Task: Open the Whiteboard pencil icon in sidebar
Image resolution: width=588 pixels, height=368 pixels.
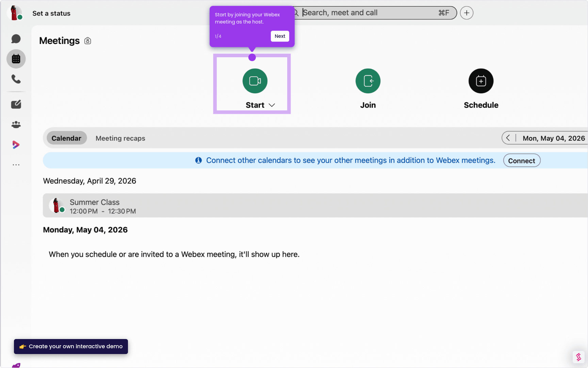Action: (x=16, y=104)
